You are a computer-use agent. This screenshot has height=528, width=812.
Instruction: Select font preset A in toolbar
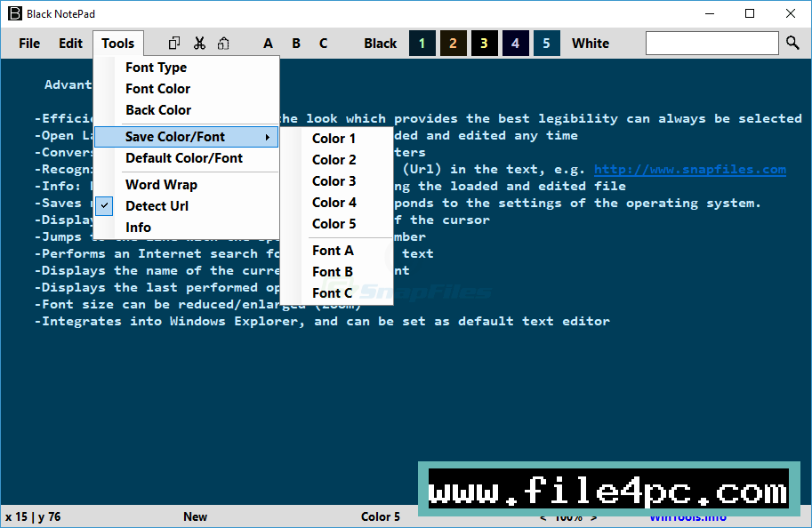tap(268, 44)
